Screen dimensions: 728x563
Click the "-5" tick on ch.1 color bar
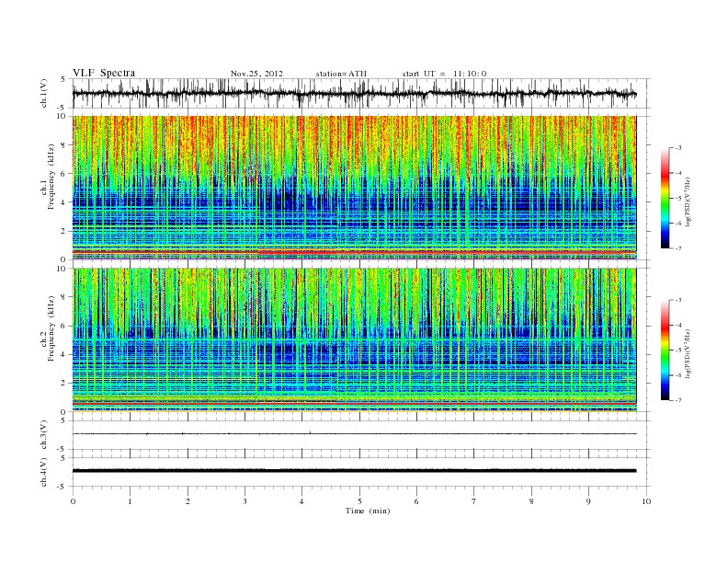(678, 199)
